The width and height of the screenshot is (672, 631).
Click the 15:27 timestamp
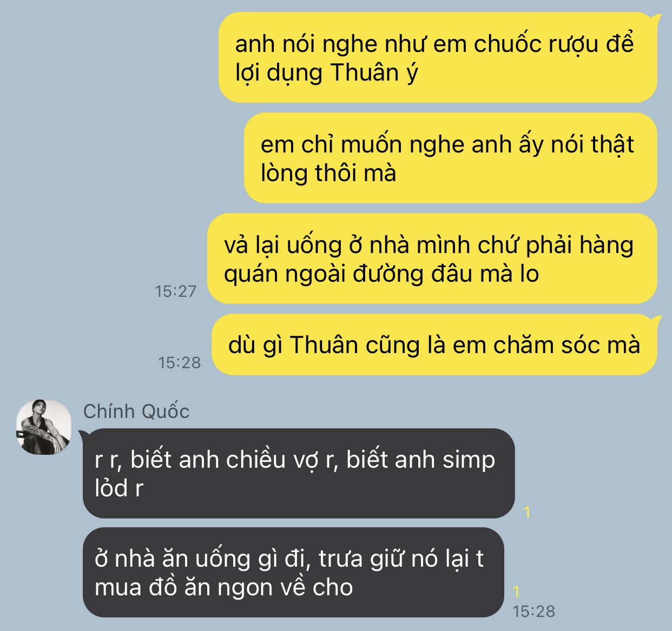click(x=176, y=291)
